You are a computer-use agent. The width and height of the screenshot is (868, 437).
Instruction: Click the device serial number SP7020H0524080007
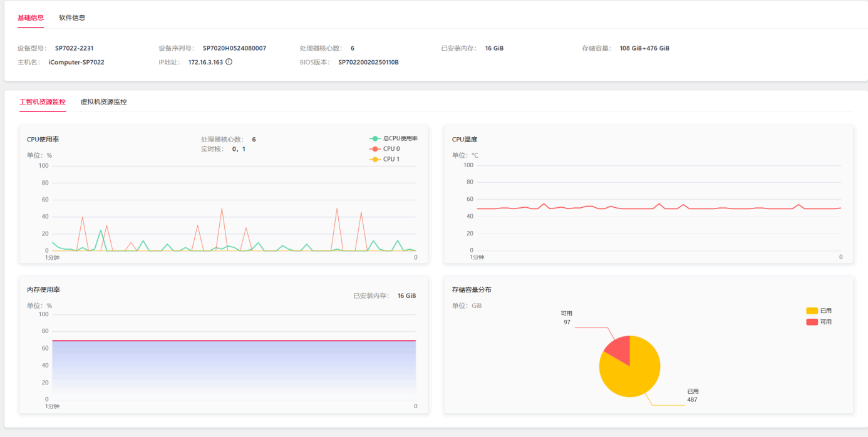click(234, 48)
